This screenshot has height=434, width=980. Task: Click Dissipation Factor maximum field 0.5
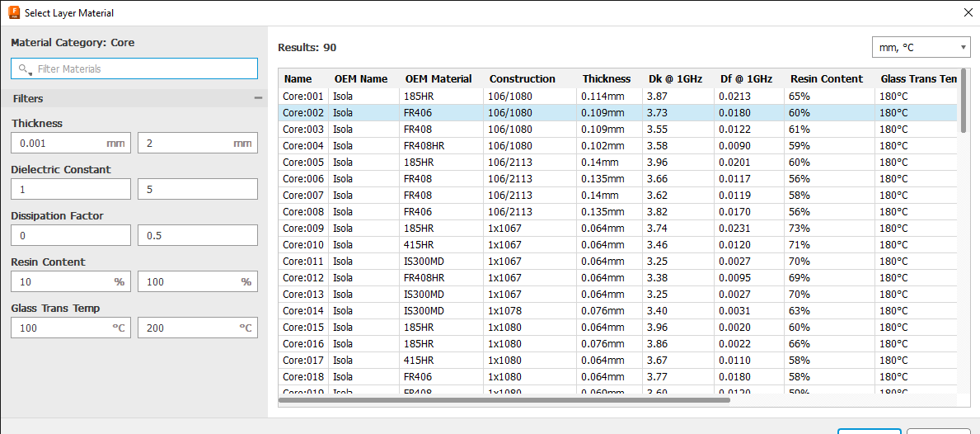coord(198,236)
